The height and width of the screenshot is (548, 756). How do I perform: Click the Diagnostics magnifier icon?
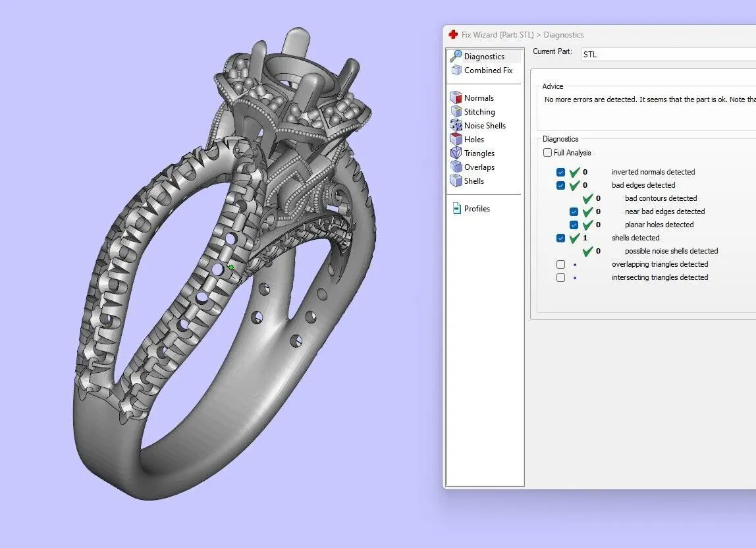coord(456,56)
